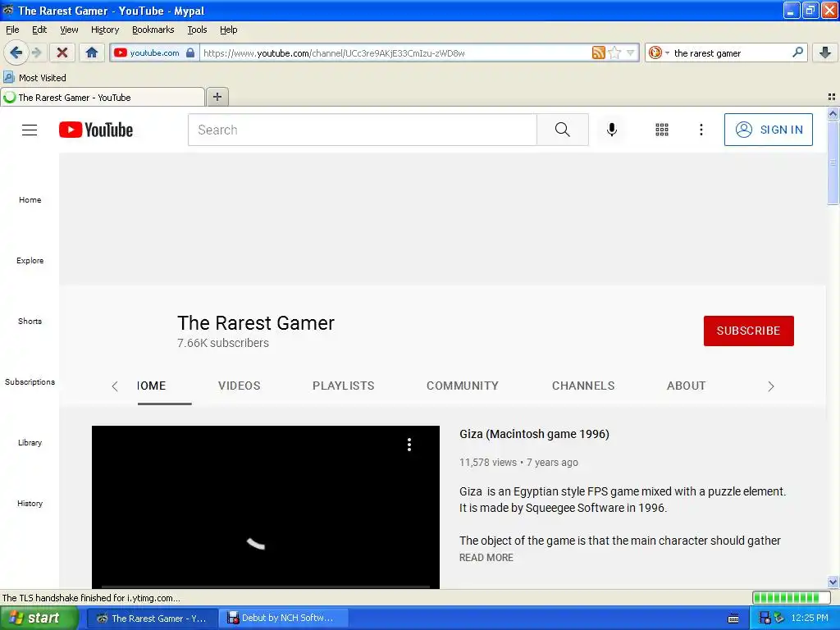
Task: Click the page scrollbar up arrow
Action: tap(833, 113)
